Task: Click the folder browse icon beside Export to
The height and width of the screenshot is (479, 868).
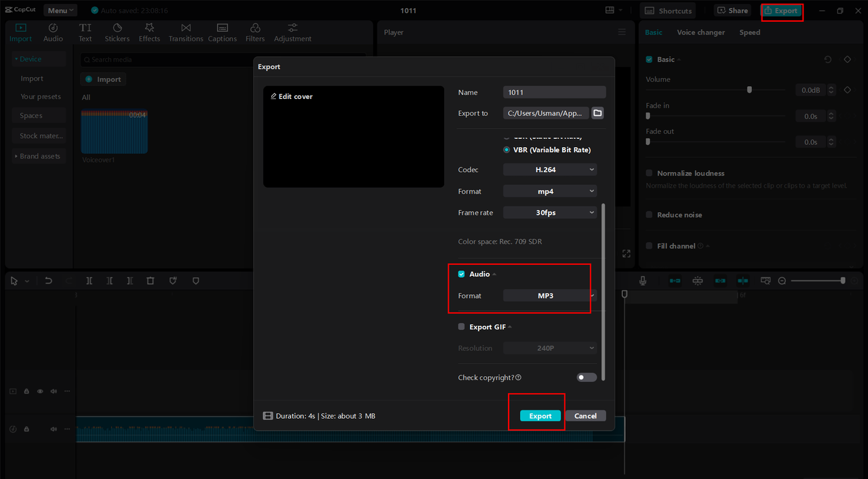Action: click(597, 113)
